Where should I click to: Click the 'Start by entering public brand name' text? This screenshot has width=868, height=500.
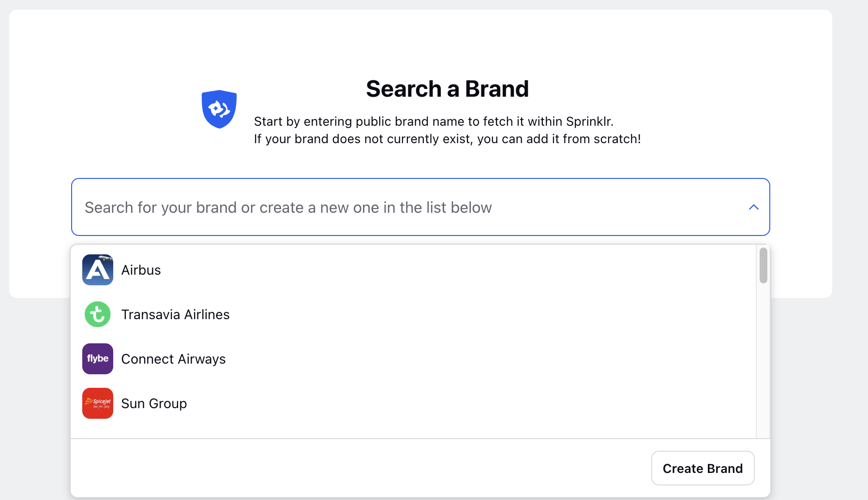click(434, 121)
